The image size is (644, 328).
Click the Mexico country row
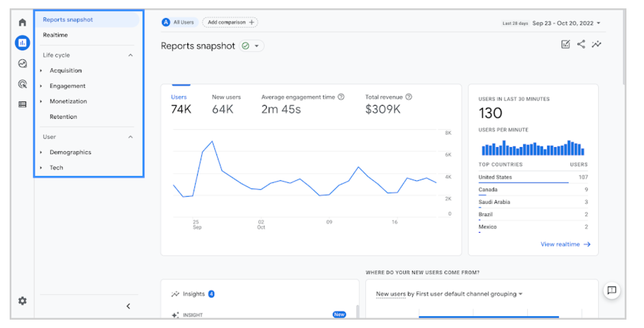tap(533, 227)
